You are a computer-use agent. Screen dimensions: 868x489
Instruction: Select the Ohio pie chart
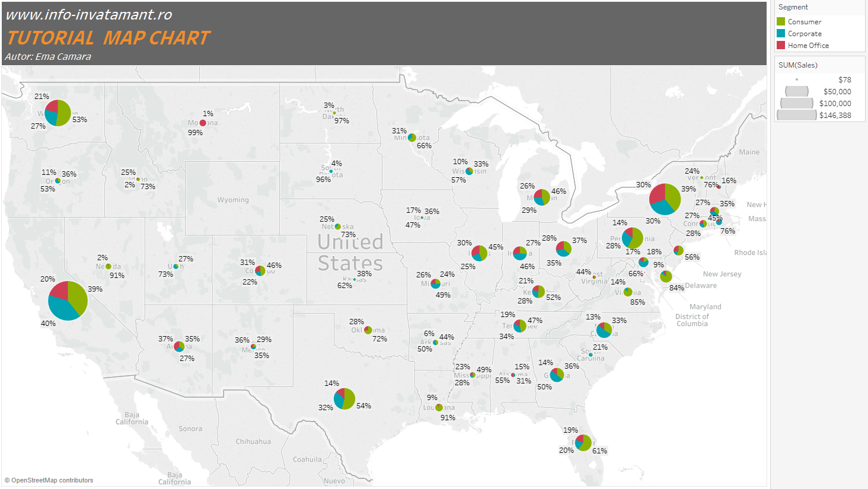[564, 249]
